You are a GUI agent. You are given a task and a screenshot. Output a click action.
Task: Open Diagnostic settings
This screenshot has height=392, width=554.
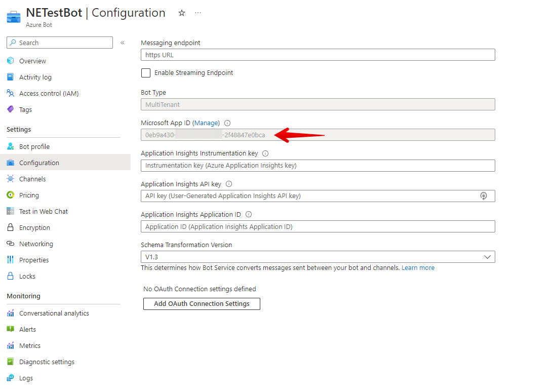[x=47, y=362]
